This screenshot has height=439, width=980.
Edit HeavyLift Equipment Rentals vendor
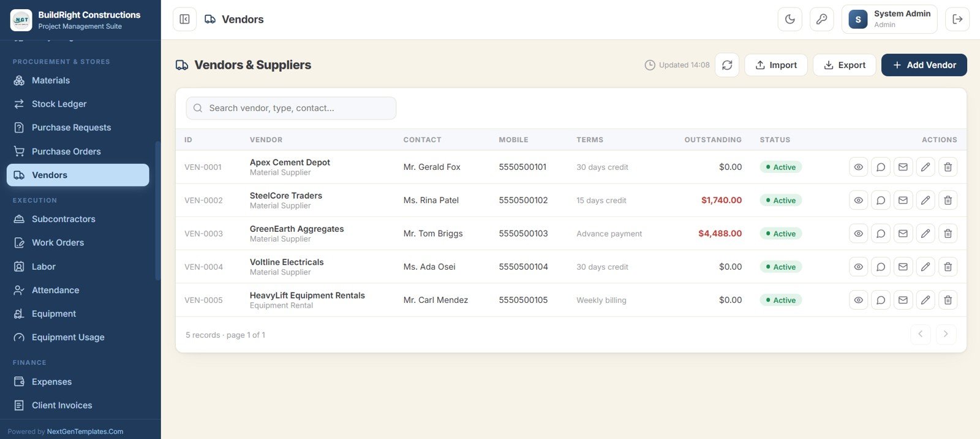925,300
